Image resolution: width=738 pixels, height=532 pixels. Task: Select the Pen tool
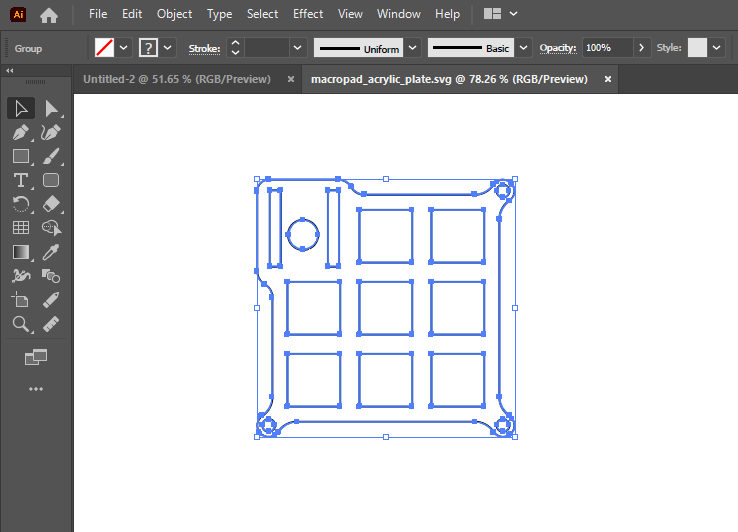tap(20, 132)
